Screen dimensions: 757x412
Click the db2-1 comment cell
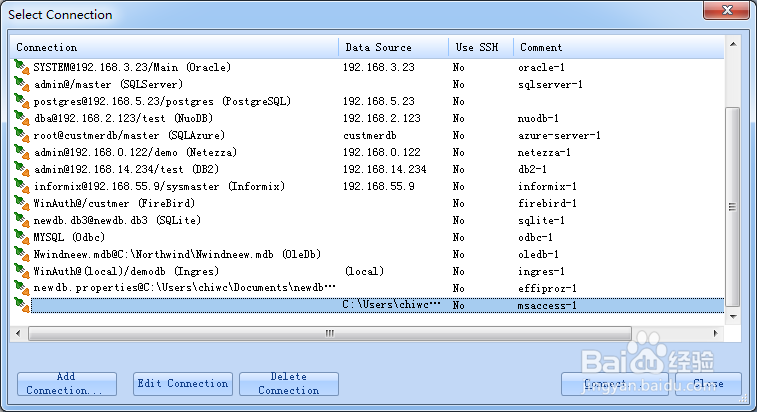(532, 169)
